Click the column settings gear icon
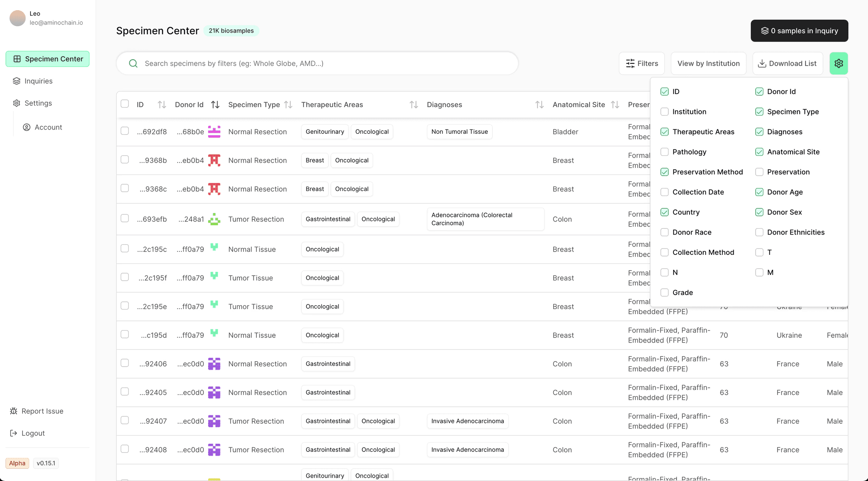 pyautogui.click(x=838, y=64)
